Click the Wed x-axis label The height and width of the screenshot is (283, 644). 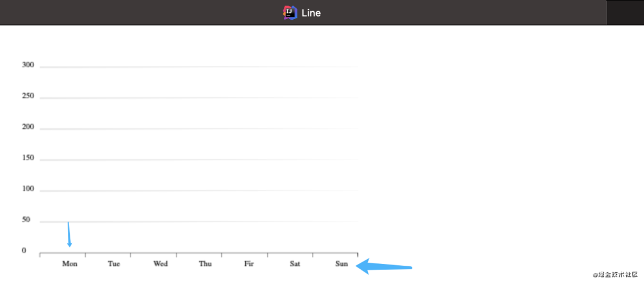(x=160, y=263)
